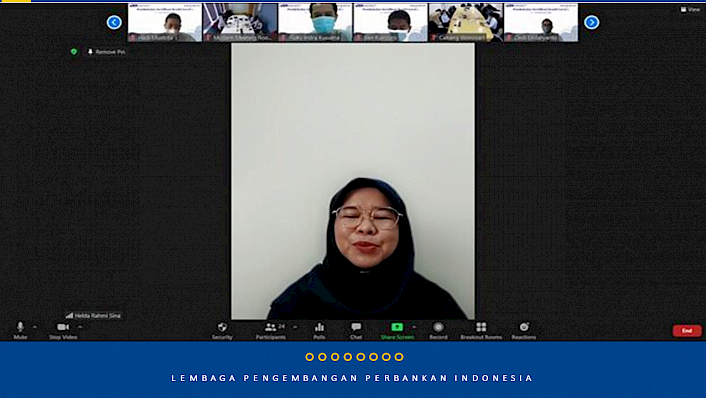The width and height of the screenshot is (706, 398).
Task: Show previous participants with left arrow
Action: tap(114, 22)
